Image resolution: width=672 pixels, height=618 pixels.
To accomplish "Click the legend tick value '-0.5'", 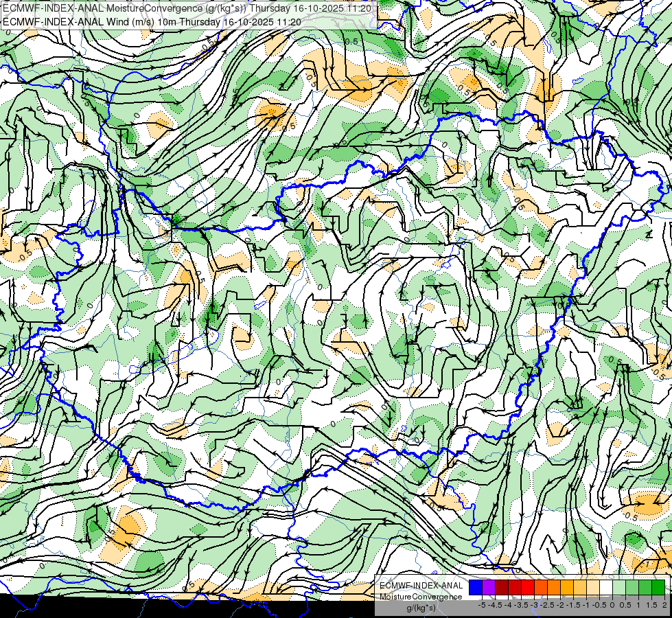I will click(599, 605).
